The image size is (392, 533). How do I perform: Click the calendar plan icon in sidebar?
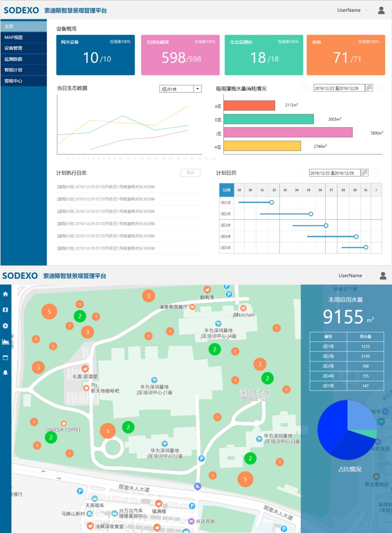5,358
